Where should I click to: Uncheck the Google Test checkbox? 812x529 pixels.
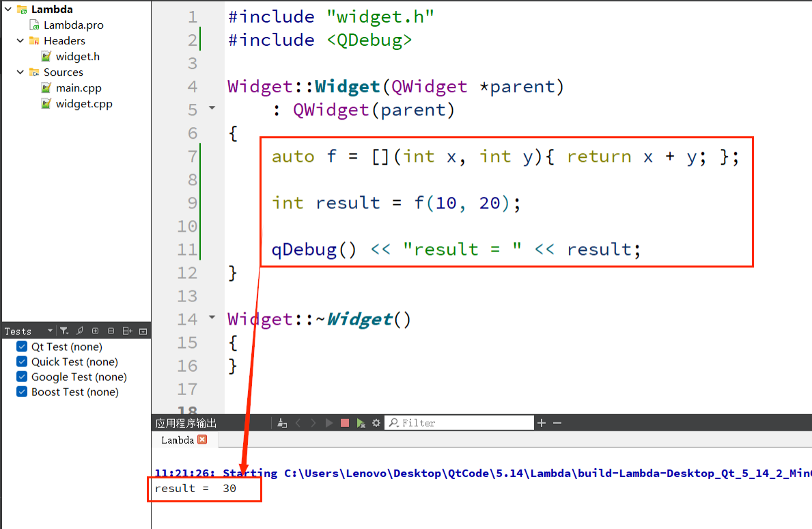click(22, 377)
